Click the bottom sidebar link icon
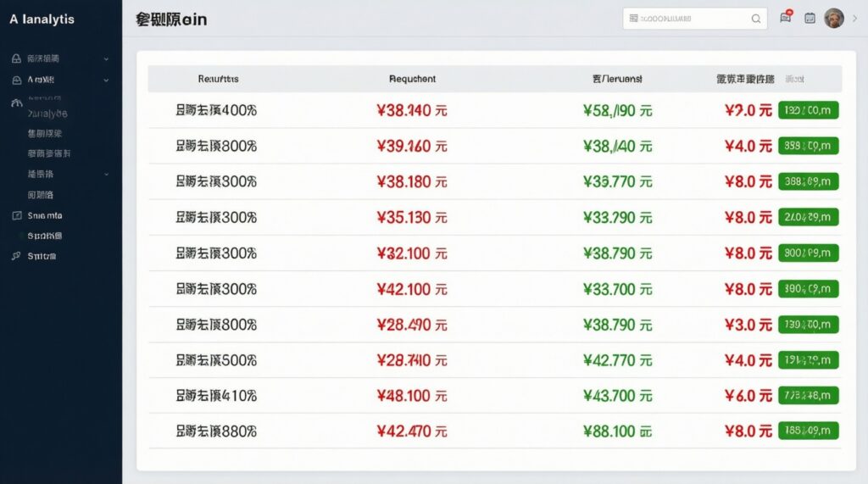The image size is (868, 484). [16, 255]
